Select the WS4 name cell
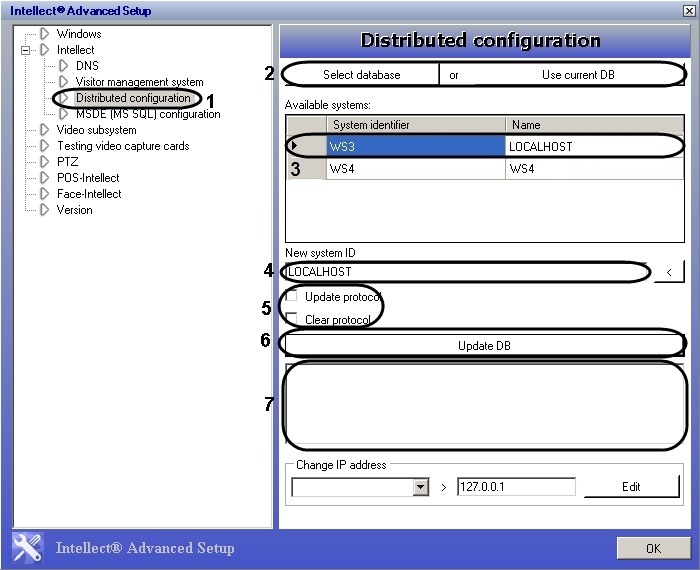Viewport: 700px width, 570px height. coord(594,169)
